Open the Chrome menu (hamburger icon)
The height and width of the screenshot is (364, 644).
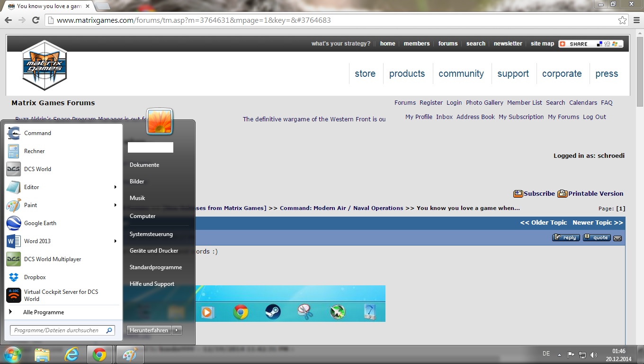click(636, 20)
